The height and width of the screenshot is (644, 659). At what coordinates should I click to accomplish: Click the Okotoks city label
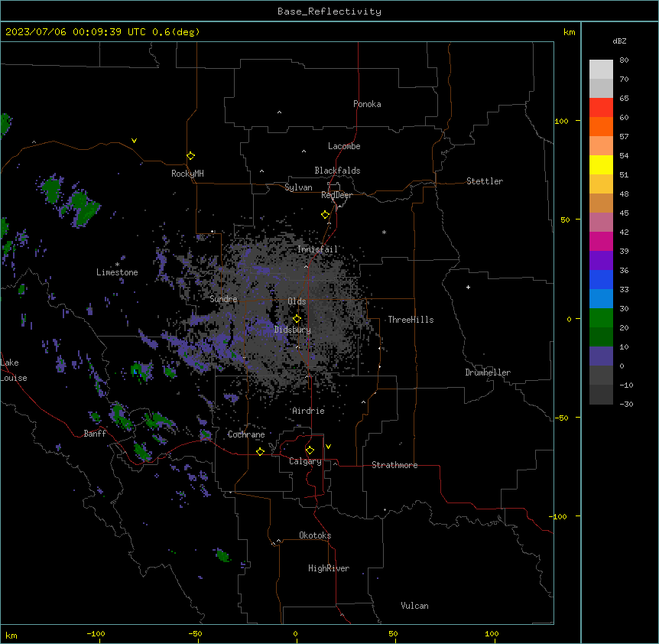[315, 535]
